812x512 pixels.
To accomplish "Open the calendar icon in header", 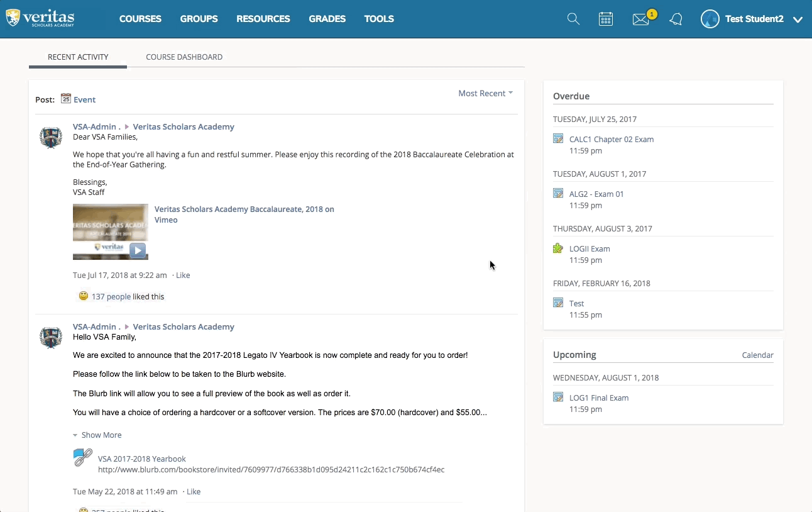I will [x=606, y=19].
